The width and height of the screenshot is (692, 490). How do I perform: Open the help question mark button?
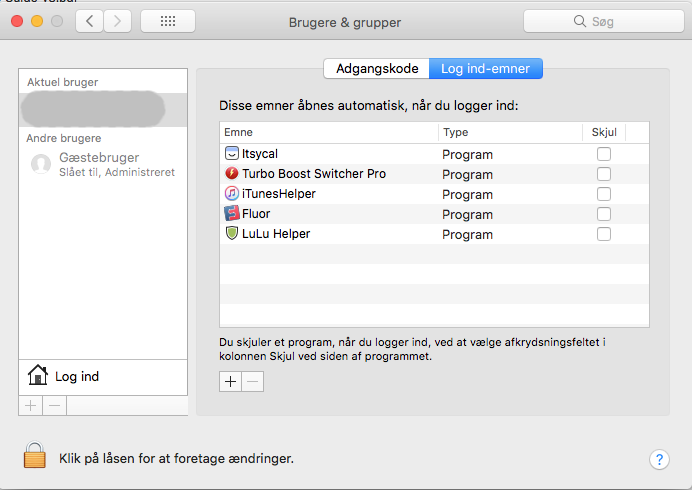(x=659, y=460)
